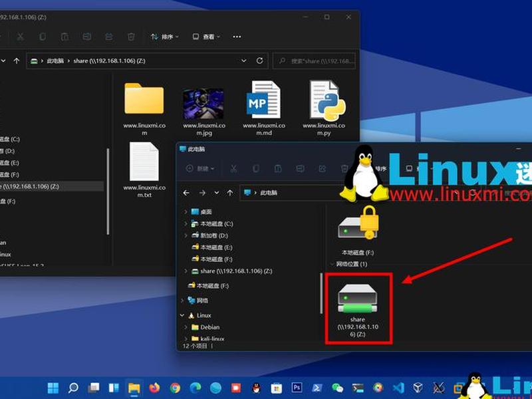Go up one level in 此电脑 window
This screenshot has width=532, height=399.
[x=230, y=193]
